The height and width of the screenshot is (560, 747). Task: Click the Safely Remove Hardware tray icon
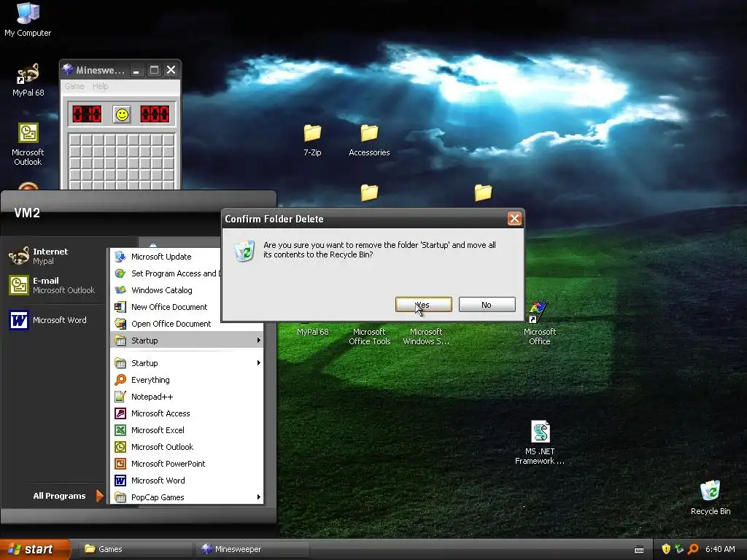(x=679, y=549)
